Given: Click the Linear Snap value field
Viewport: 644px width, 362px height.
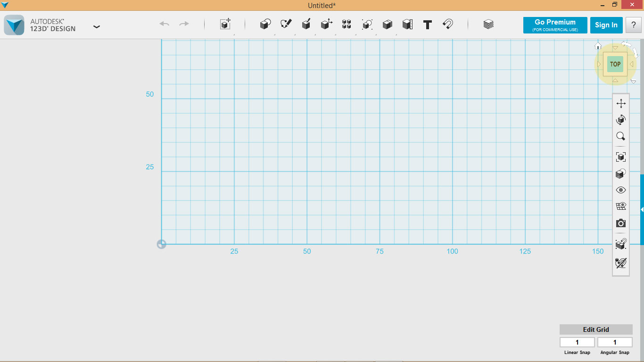Looking at the screenshot, I should 577,342.
